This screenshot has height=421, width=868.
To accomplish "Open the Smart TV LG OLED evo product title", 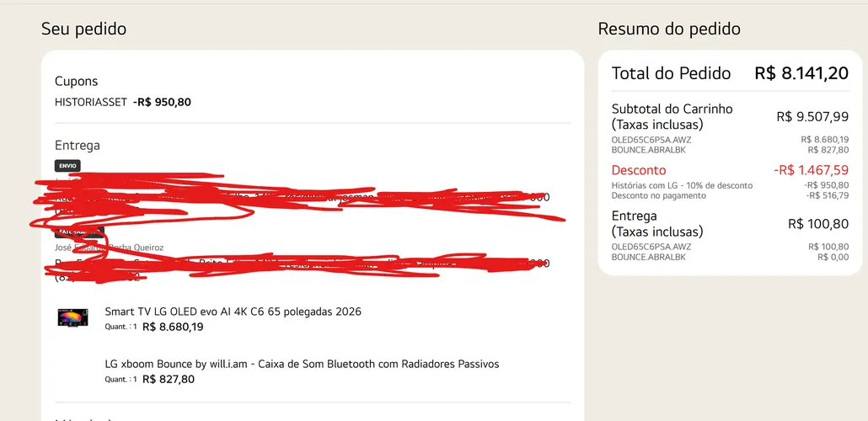I will click(233, 312).
